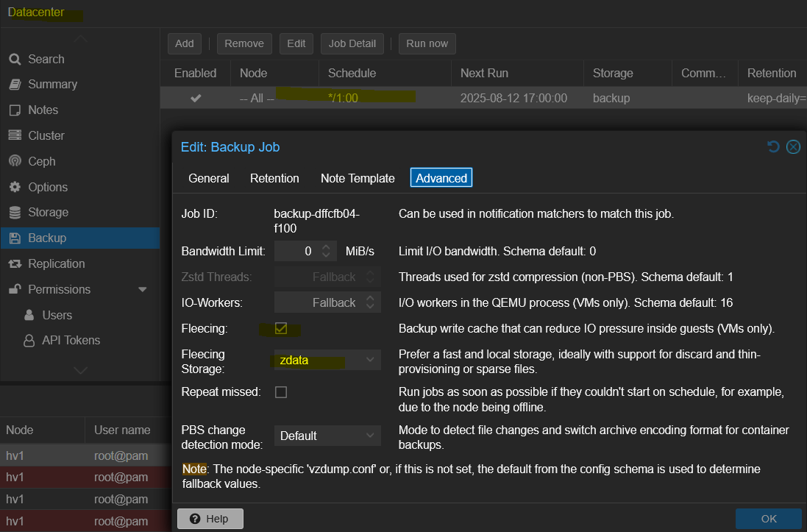Viewport: 807px width, 532px height.
Task: Click the Replication arrows icon
Action: 15,264
